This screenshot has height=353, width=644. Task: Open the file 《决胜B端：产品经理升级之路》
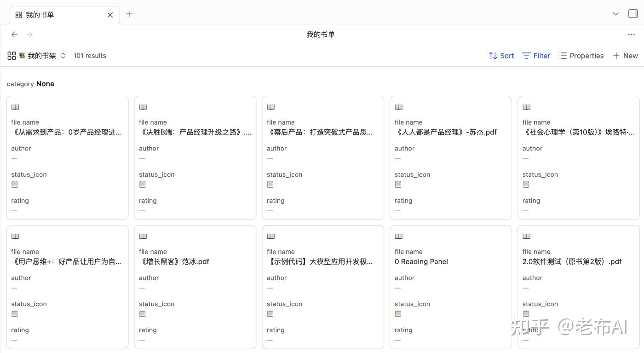[195, 132]
